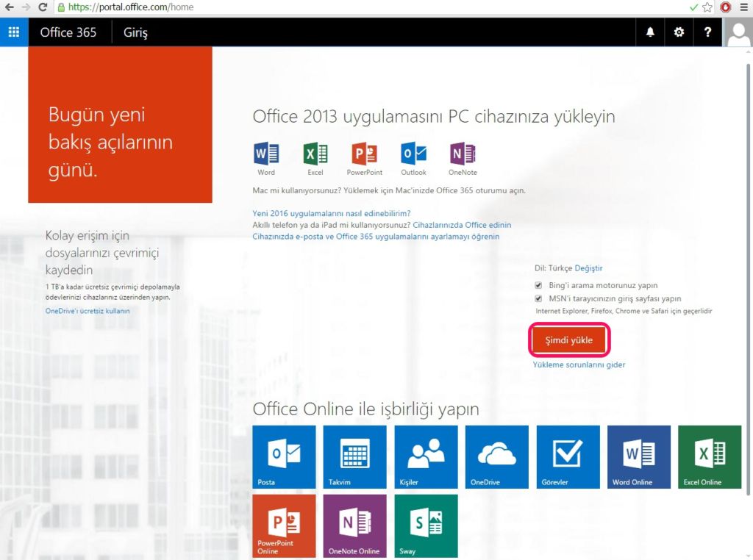
Task: Click the Office Online ile işbirliği yapın heading
Action: [366, 409]
